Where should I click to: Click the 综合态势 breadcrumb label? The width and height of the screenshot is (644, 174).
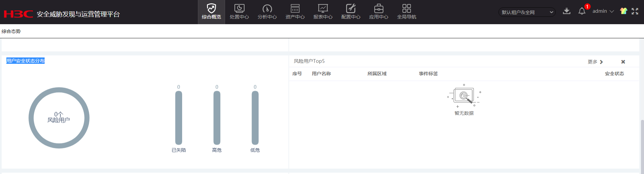point(11,31)
